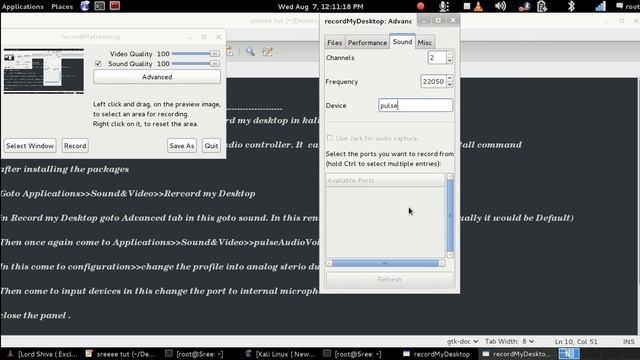Launch the terminal icon in top panel

100,6
